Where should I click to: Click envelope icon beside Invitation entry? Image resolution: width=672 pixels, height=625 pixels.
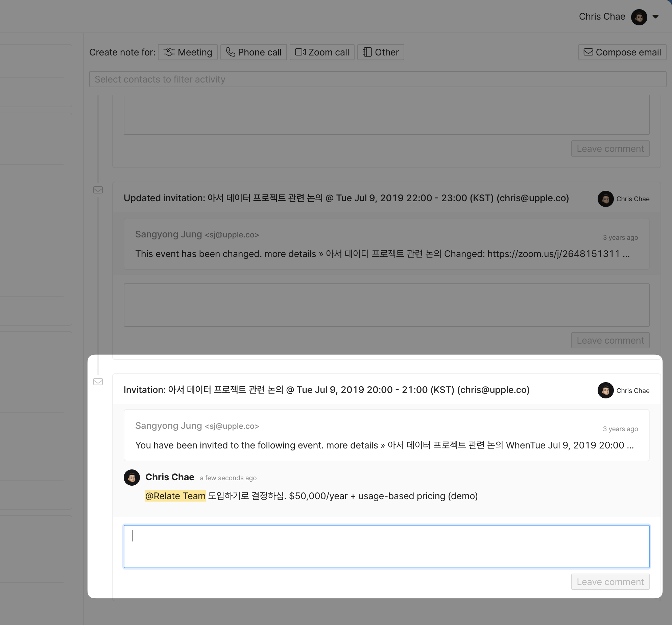point(98,382)
